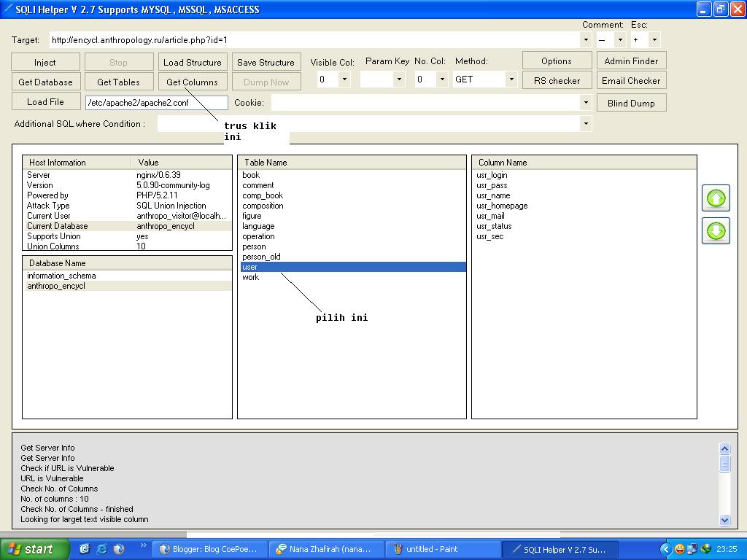Open the Visible Col dropdown

pos(344,79)
